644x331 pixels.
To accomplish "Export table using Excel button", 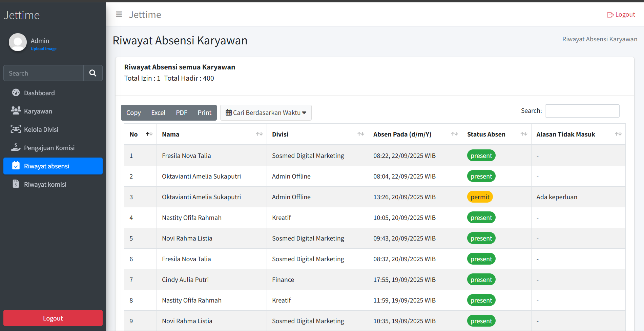I will (158, 112).
